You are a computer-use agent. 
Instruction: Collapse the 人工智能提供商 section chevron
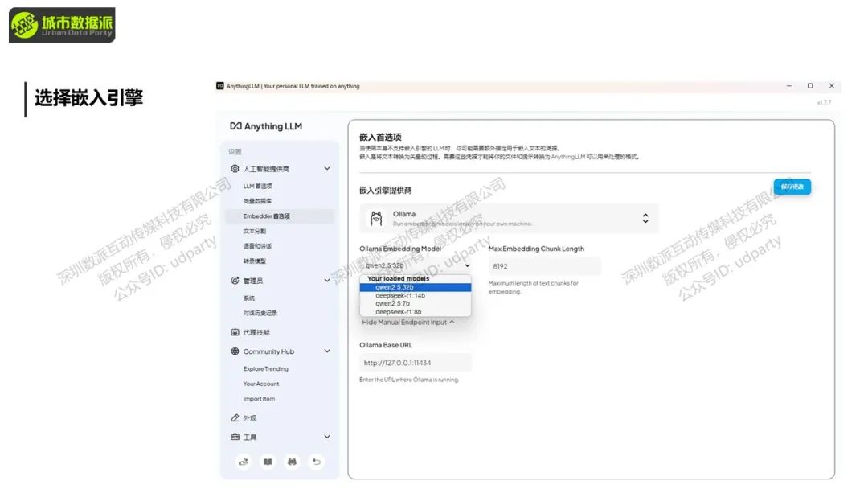pyautogui.click(x=327, y=168)
